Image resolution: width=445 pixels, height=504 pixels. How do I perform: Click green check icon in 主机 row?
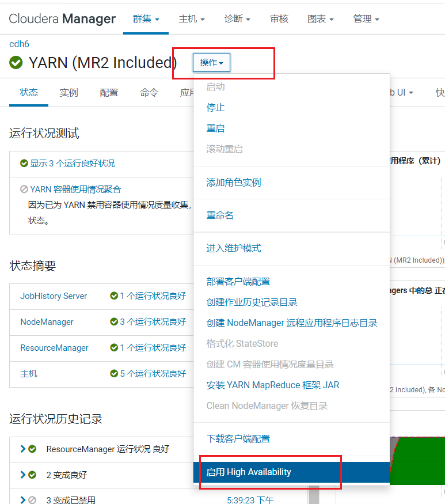click(114, 374)
